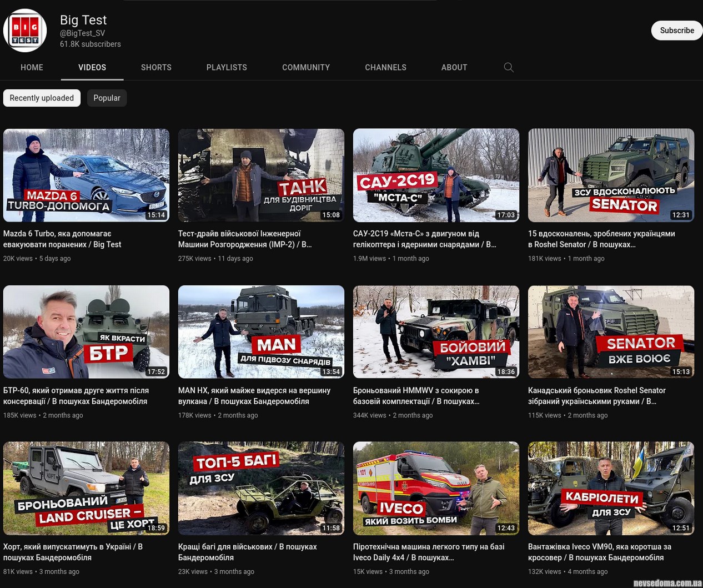The image size is (703, 588).
Task: Subscribe to the Big Test channel
Action: click(x=676, y=31)
